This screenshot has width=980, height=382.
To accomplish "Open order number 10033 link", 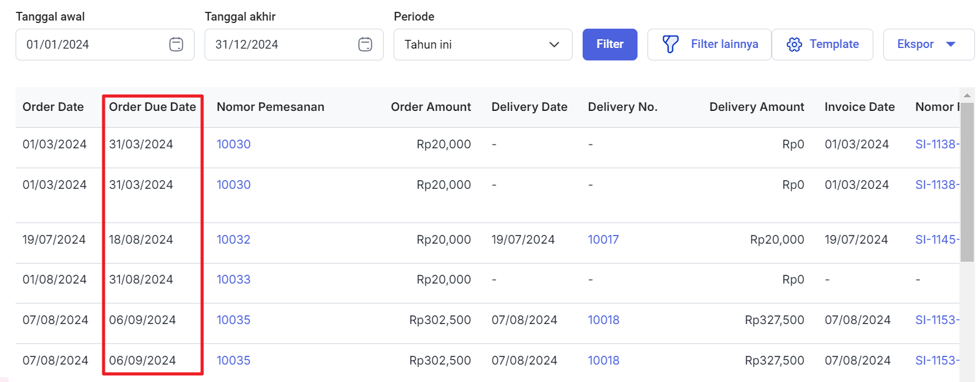I will (x=233, y=279).
